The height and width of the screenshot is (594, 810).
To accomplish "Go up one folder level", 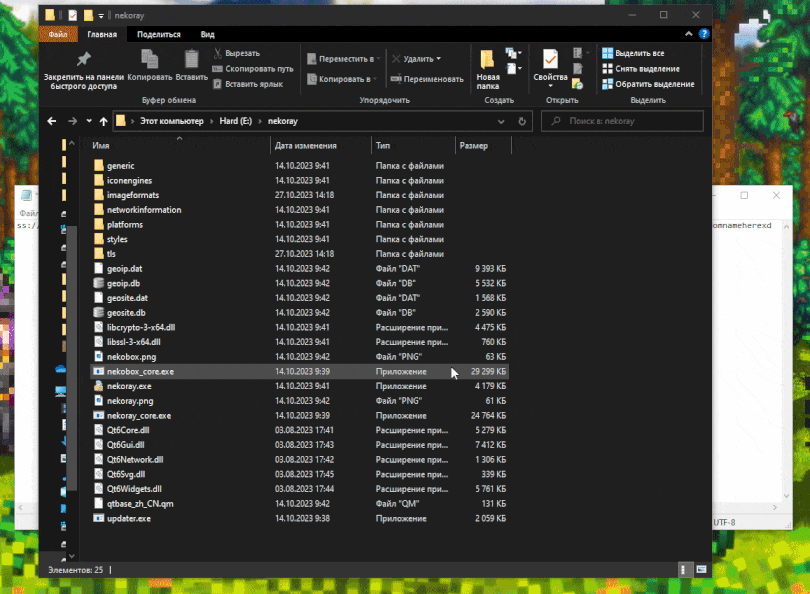I will pyautogui.click(x=103, y=121).
